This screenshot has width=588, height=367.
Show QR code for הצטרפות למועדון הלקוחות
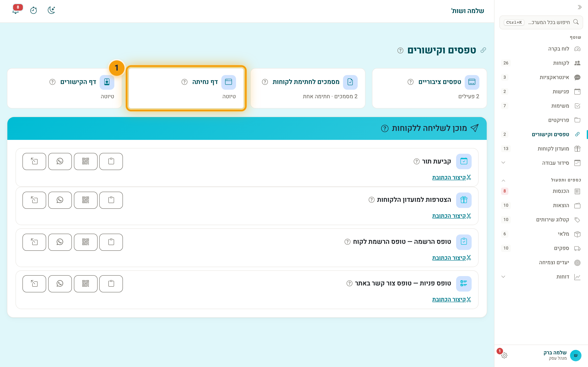86,200
